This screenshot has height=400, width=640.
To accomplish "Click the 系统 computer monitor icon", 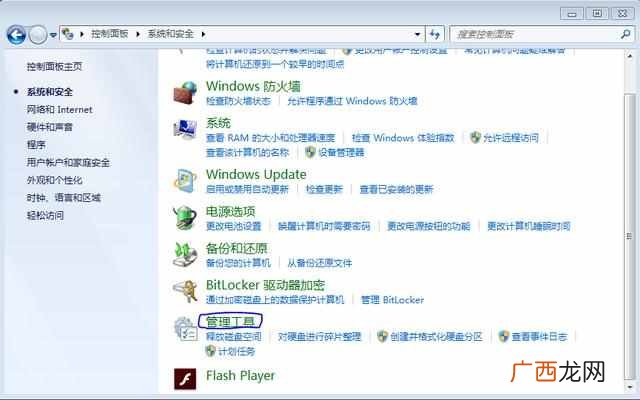I will (x=185, y=130).
